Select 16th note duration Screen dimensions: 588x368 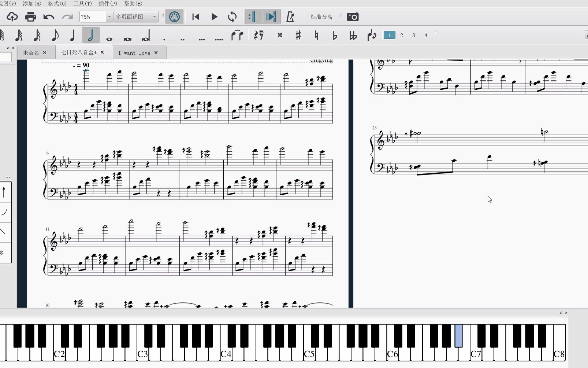click(x=37, y=36)
